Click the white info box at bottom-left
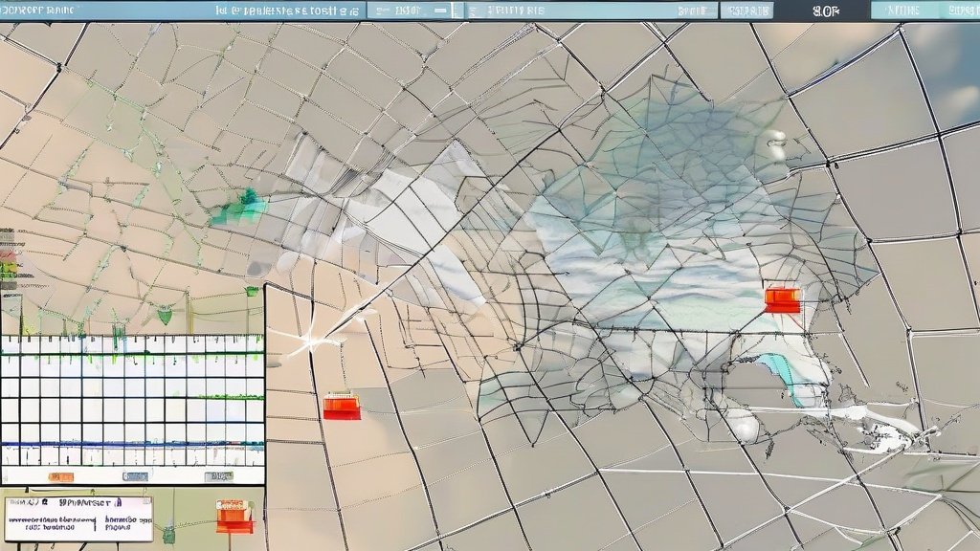The height and width of the screenshot is (551, 980). click(x=78, y=518)
